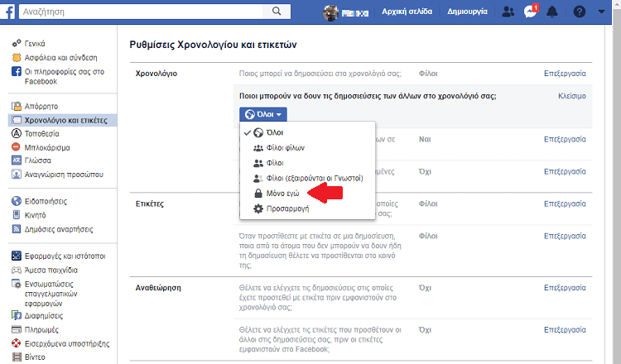Open Γλώσσα sidebar icon
Screen dimensions: 621x364
(17, 160)
